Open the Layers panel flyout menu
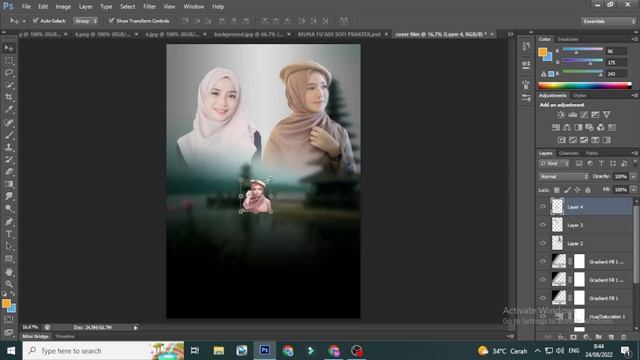This screenshot has height=360, width=640. coord(635,153)
